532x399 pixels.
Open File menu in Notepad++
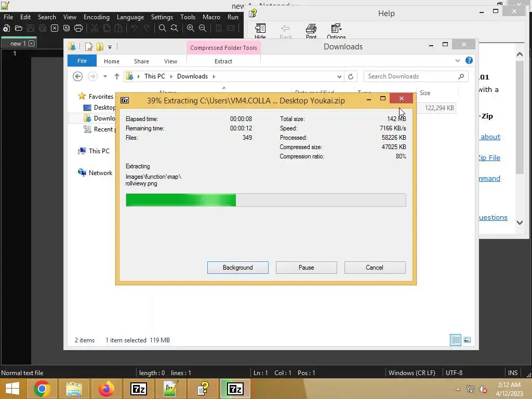8,17
